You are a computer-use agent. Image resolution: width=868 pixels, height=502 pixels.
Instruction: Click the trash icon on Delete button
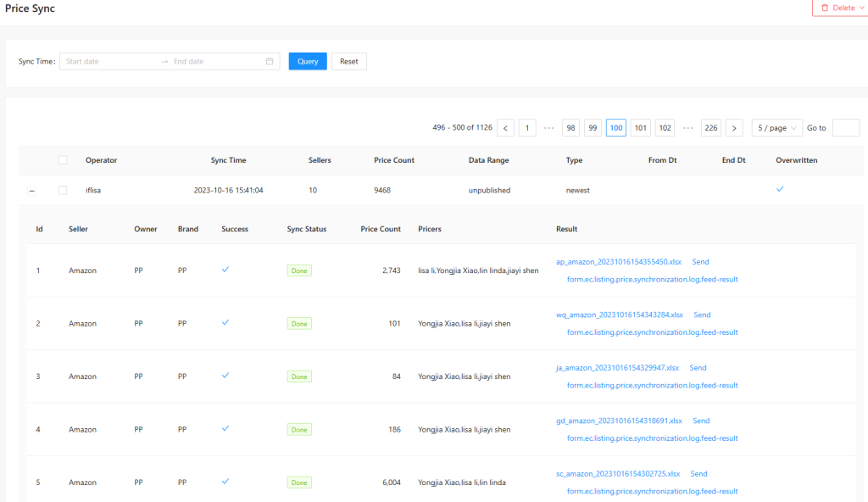tap(825, 8)
